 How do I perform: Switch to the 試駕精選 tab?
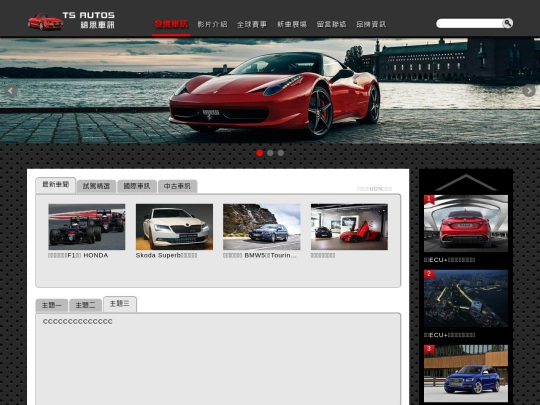coord(96,186)
